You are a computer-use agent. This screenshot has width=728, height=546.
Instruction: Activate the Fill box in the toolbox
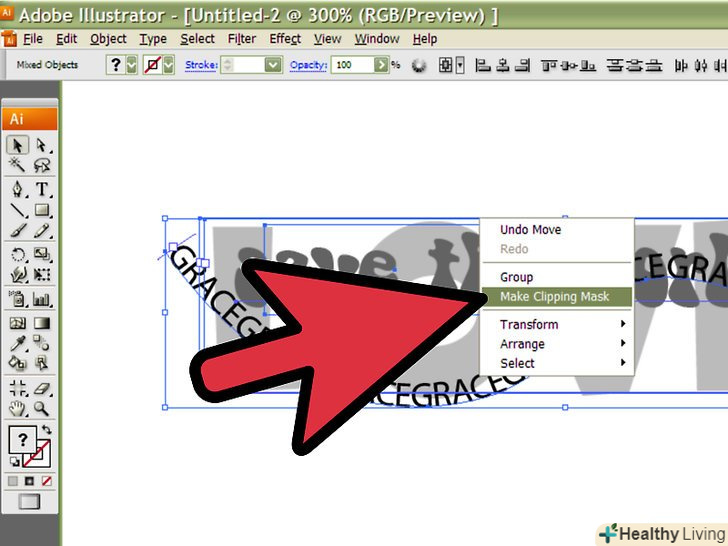coord(22,439)
